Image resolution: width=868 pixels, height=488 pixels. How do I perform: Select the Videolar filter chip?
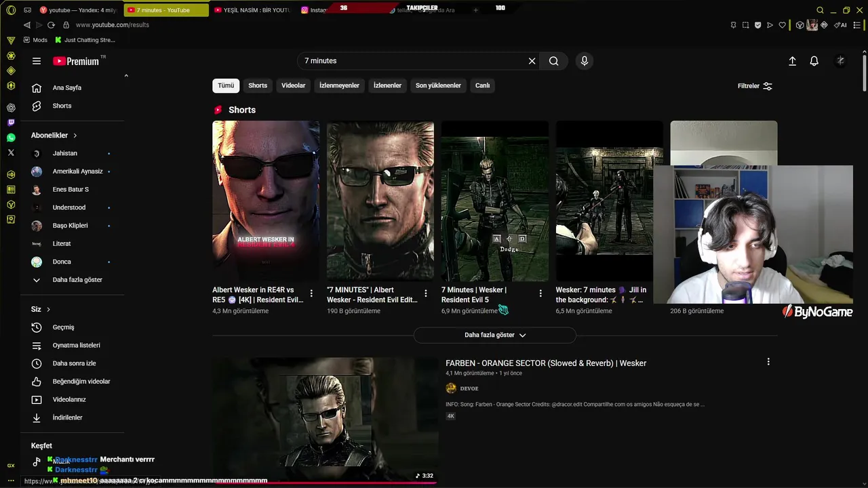click(294, 85)
